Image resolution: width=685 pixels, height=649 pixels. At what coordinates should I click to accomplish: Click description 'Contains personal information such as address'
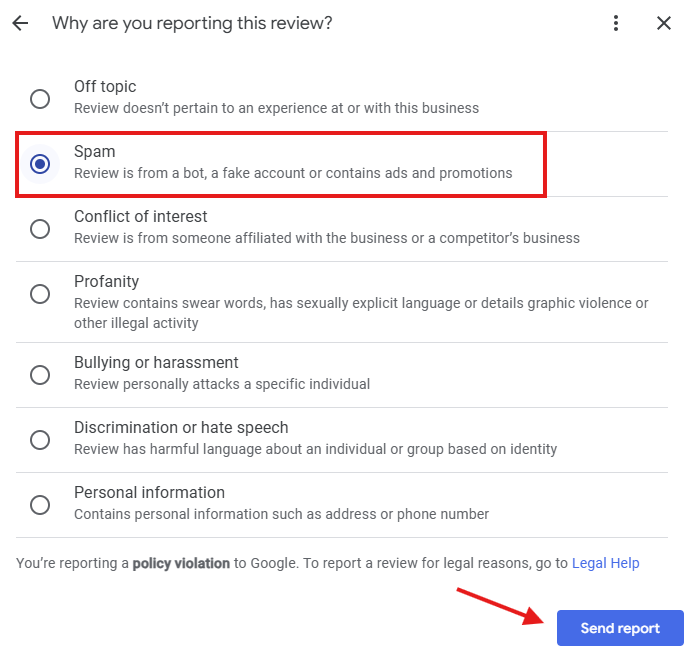pyautogui.click(x=281, y=514)
